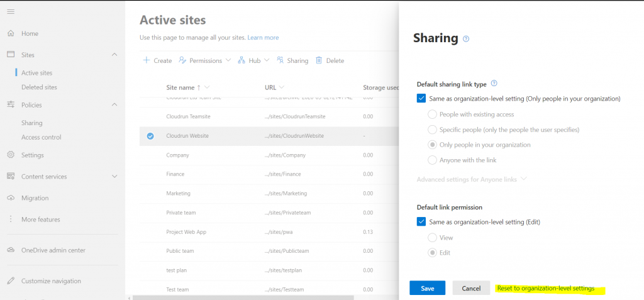Select the Anyone with the link radio button
Screen dimensions: 644x300
pos(432,160)
